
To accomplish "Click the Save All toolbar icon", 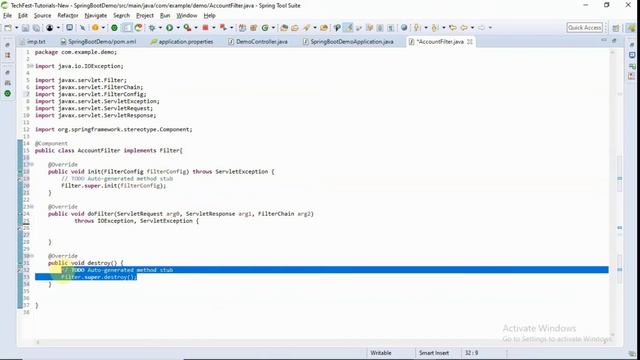I will coord(36,28).
